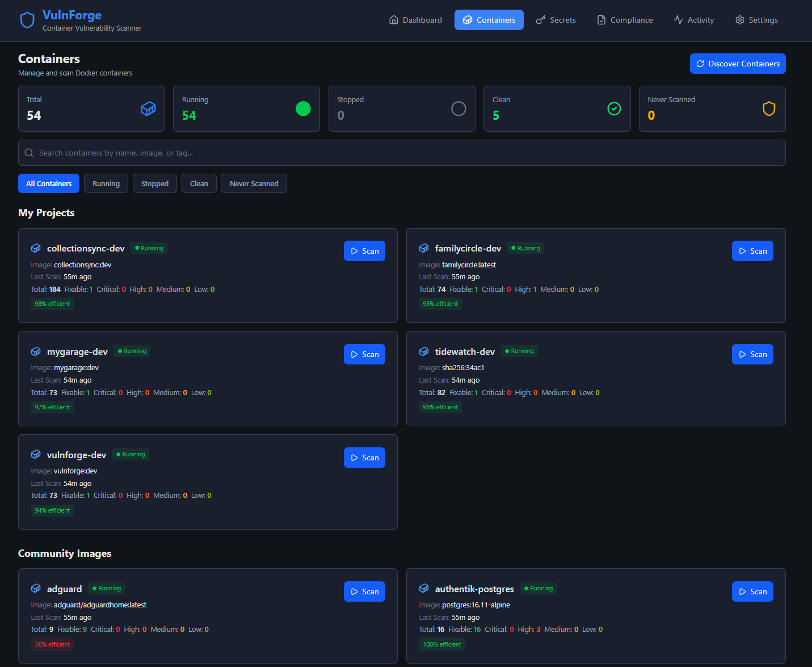Image resolution: width=812 pixels, height=667 pixels.
Task: Click the shield icon in Never Scanned card
Action: (x=769, y=108)
